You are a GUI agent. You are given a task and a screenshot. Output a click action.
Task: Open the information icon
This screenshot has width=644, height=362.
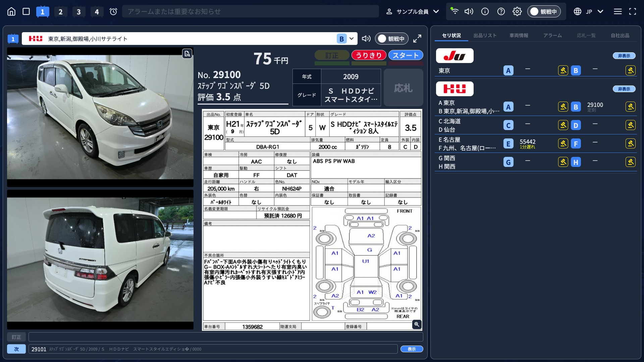pyautogui.click(x=485, y=12)
